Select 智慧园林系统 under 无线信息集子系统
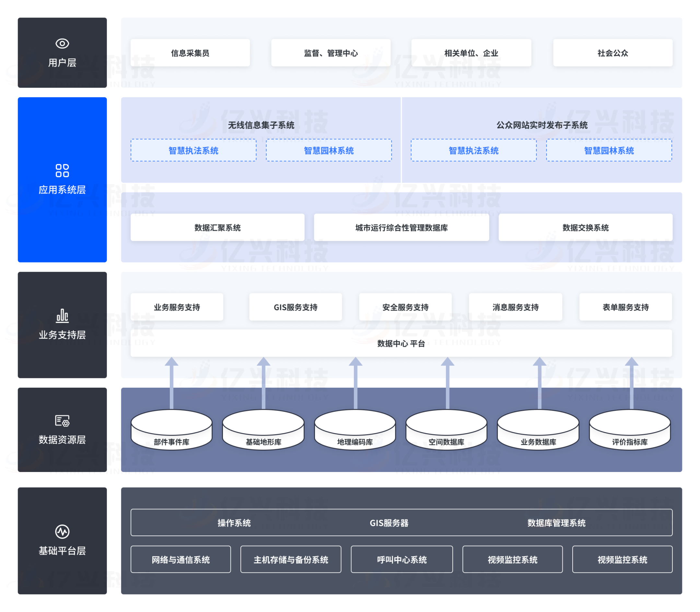This screenshot has width=700, height=612. 329,150
